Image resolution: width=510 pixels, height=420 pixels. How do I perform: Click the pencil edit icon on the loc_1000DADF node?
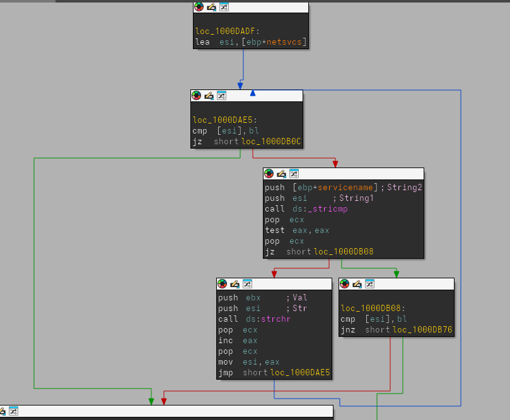point(211,7)
